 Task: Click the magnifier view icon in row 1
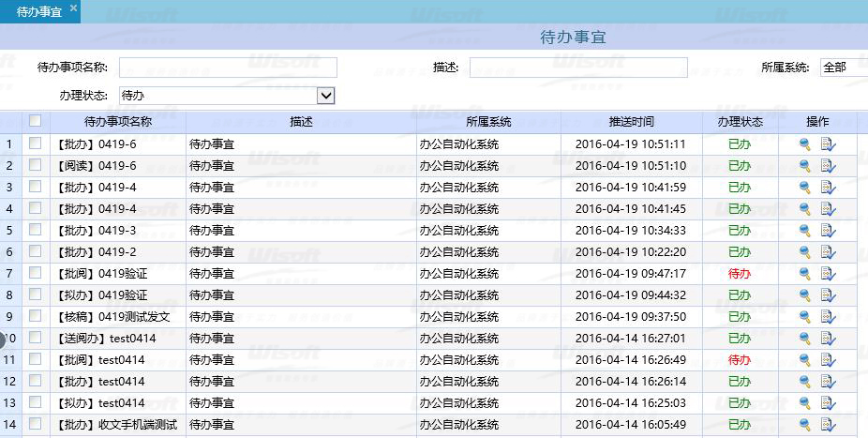804,144
